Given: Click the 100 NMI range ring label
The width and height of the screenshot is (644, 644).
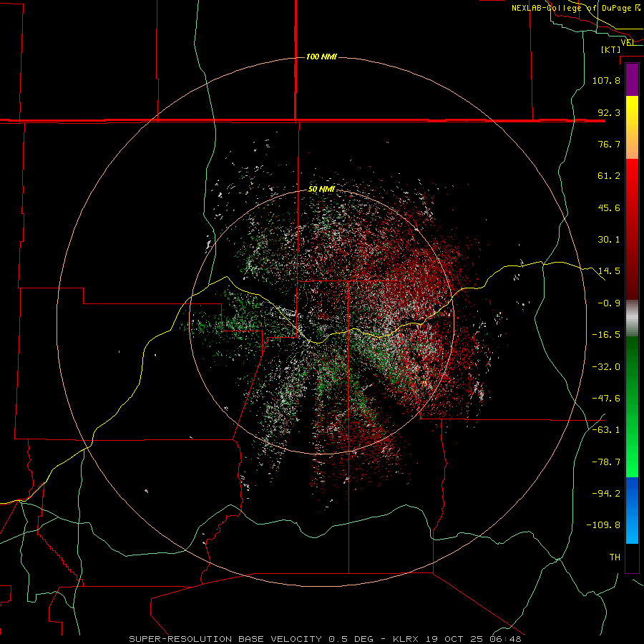Looking at the screenshot, I should point(321,57).
